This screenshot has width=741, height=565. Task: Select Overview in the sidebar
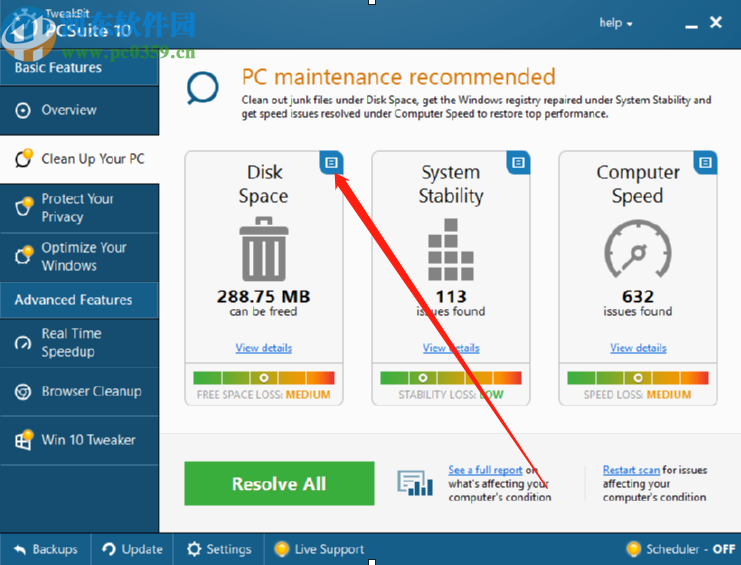[79, 110]
